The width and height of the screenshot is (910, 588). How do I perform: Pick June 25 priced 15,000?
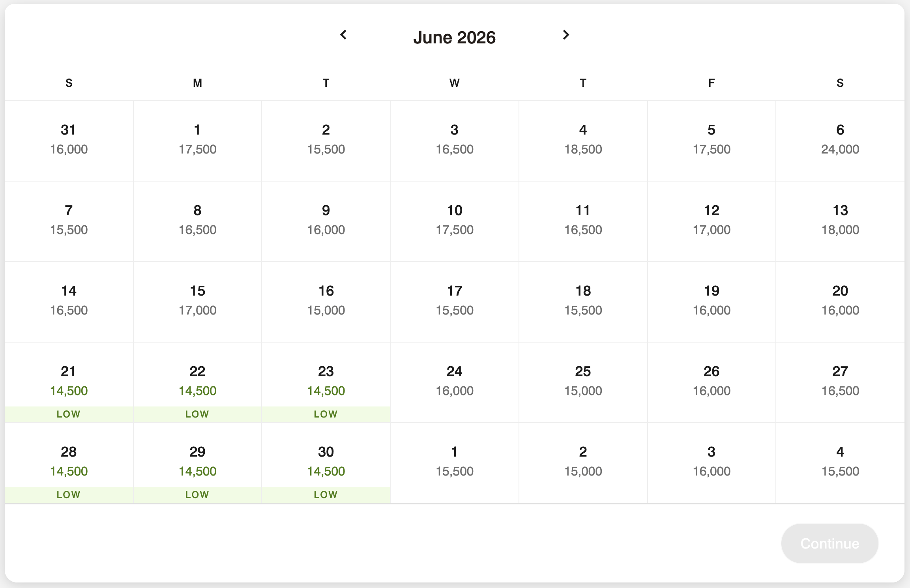click(583, 381)
